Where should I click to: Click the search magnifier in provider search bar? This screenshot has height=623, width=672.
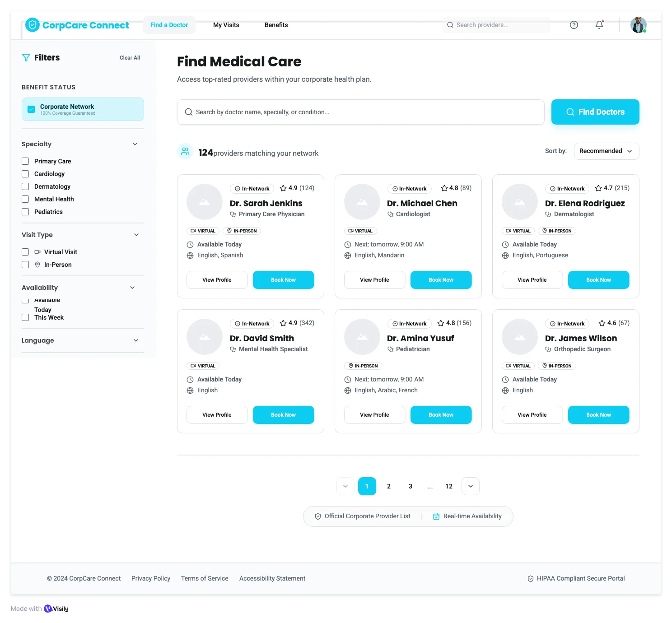450,25
